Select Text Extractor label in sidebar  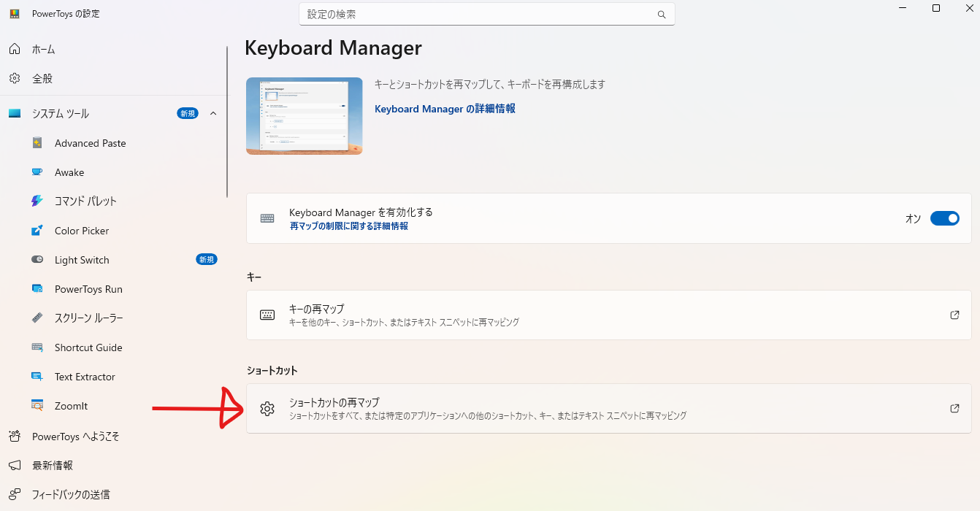(85, 377)
